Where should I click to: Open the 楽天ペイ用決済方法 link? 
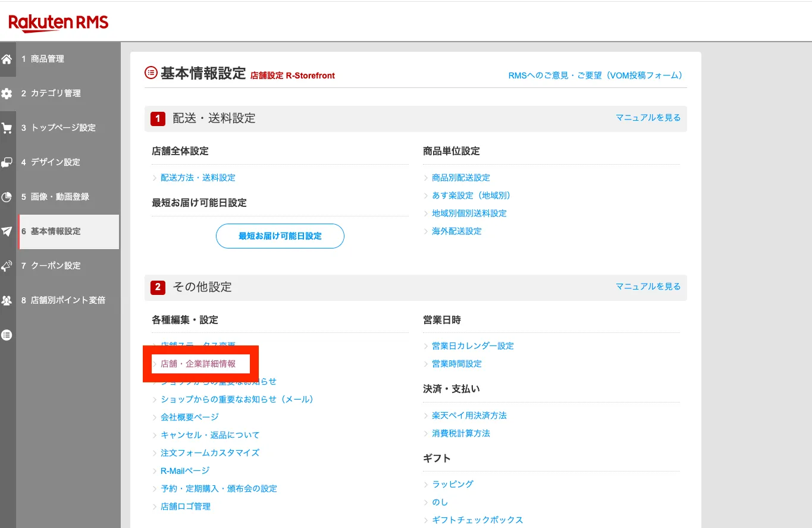point(469,416)
